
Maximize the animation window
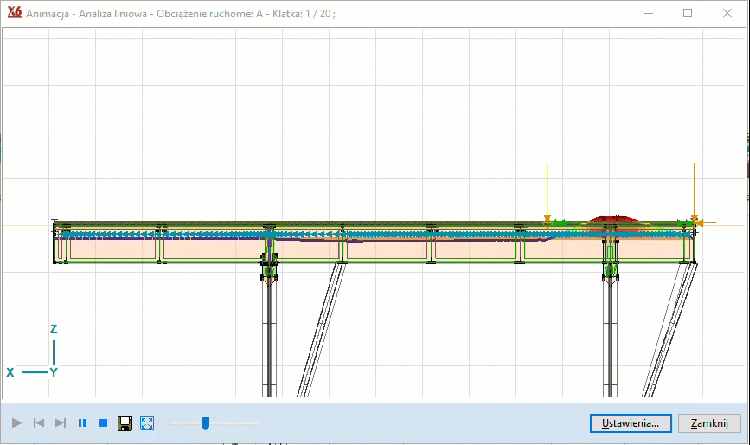click(x=688, y=13)
